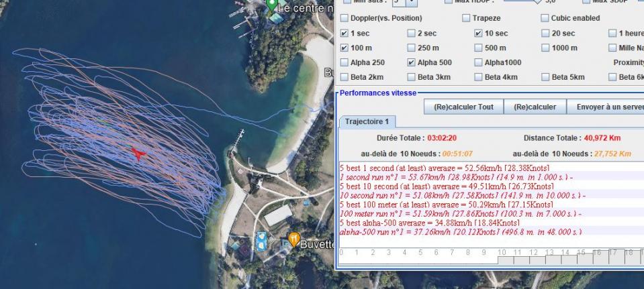Open the Min sats dropdown arrow

(x=412, y=3)
